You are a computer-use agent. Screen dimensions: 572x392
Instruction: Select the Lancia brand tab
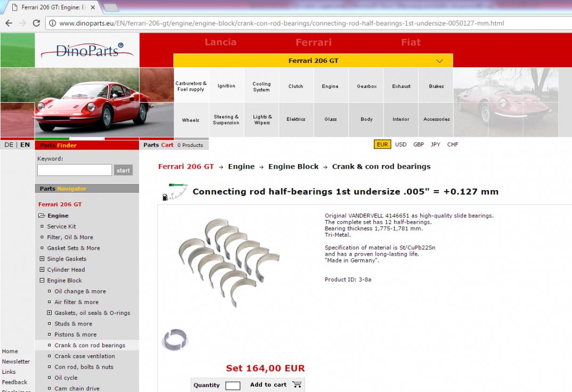point(220,42)
